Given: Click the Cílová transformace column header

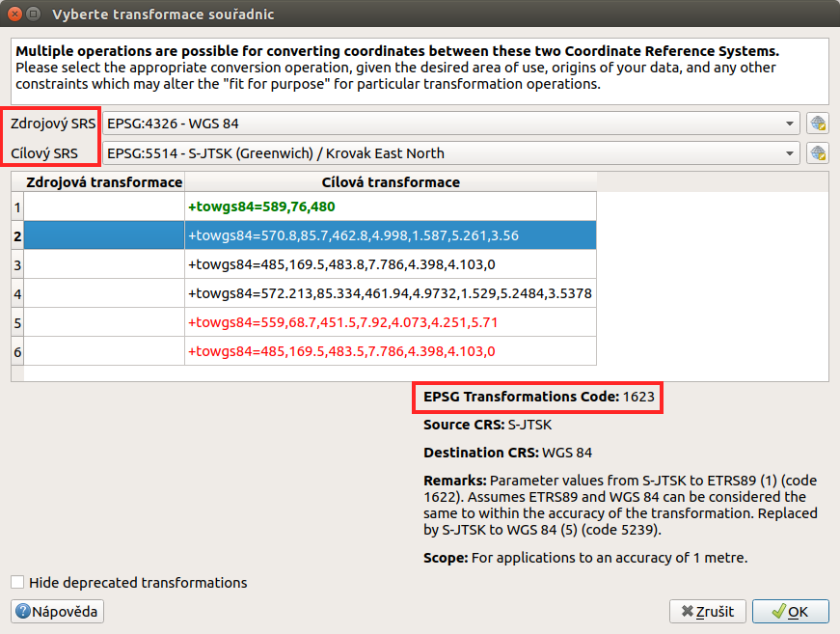Looking at the screenshot, I should (391, 182).
